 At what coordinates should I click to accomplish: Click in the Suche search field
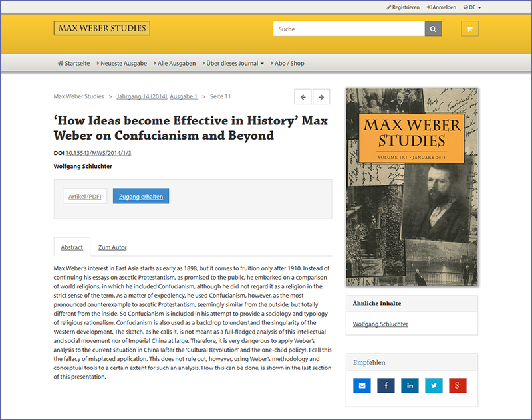(x=348, y=29)
